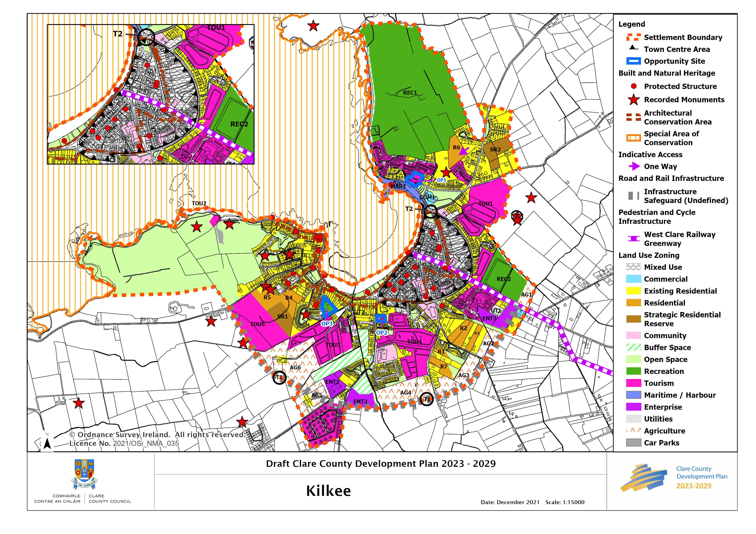Click the REC1 recreation zone label

pyautogui.click(x=410, y=93)
